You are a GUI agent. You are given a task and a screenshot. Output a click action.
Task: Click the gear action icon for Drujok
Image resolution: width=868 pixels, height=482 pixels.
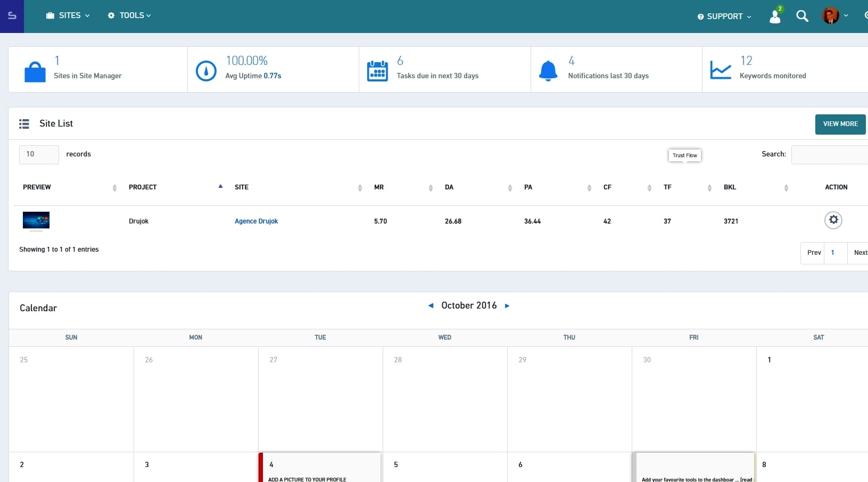833,220
